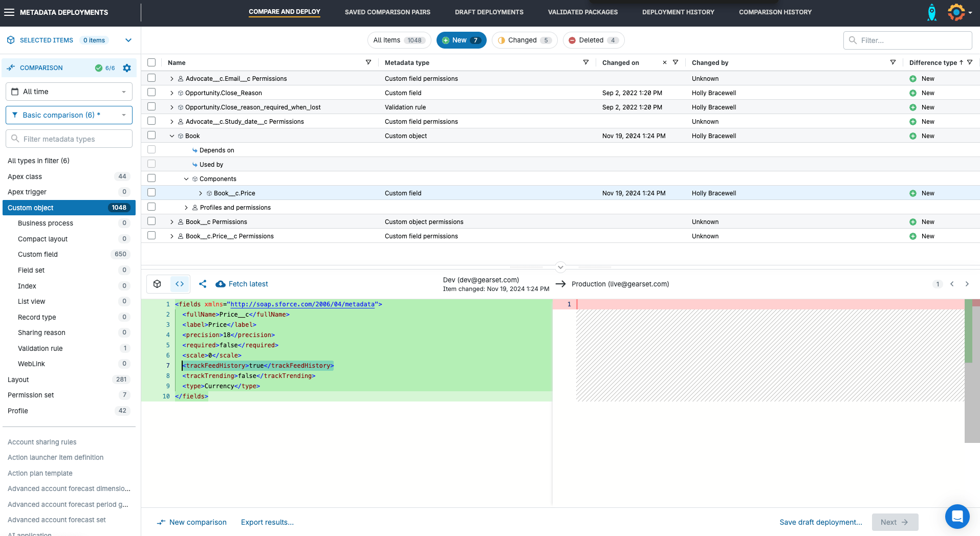The image size is (980, 536).
Task: Open comparison settings gear icon
Action: point(127,68)
